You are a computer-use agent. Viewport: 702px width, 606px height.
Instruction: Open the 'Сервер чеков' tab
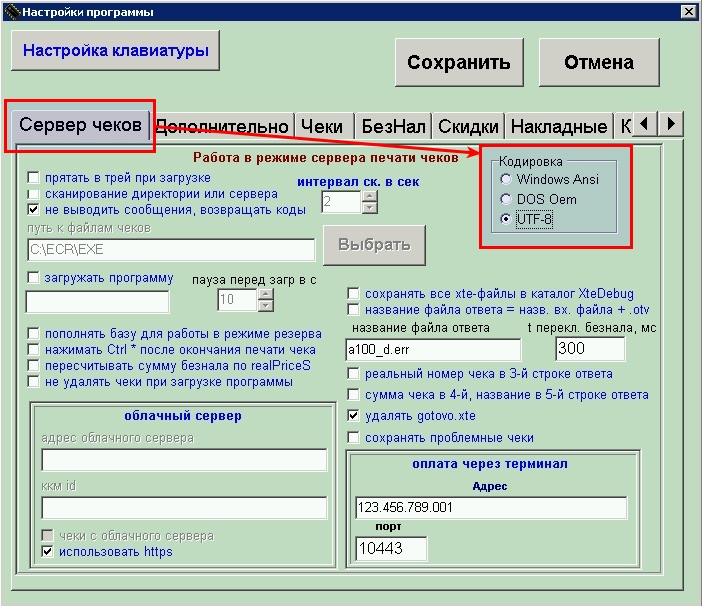tap(81, 125)
